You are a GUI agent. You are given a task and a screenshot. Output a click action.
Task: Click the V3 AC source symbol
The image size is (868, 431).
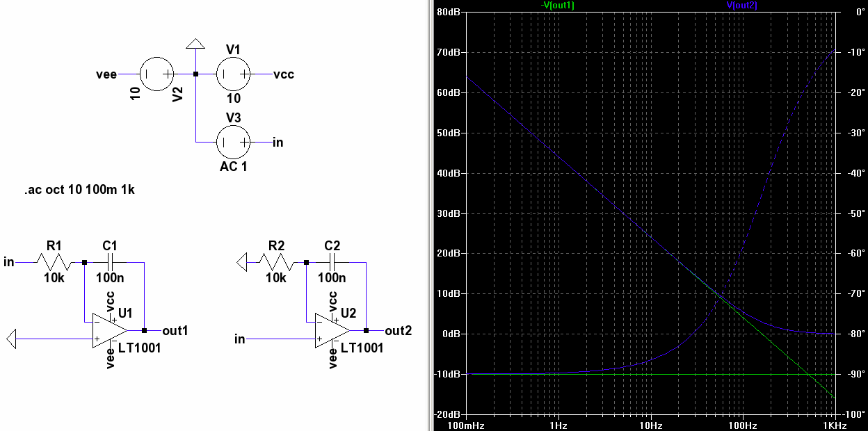234,142
